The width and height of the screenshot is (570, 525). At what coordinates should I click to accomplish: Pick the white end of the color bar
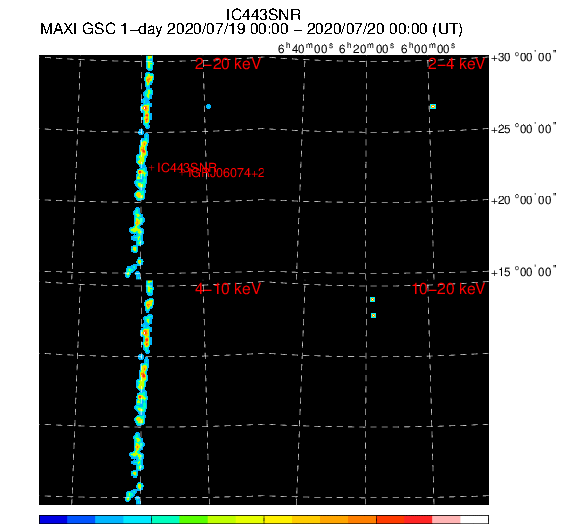(x=474, y=519)
